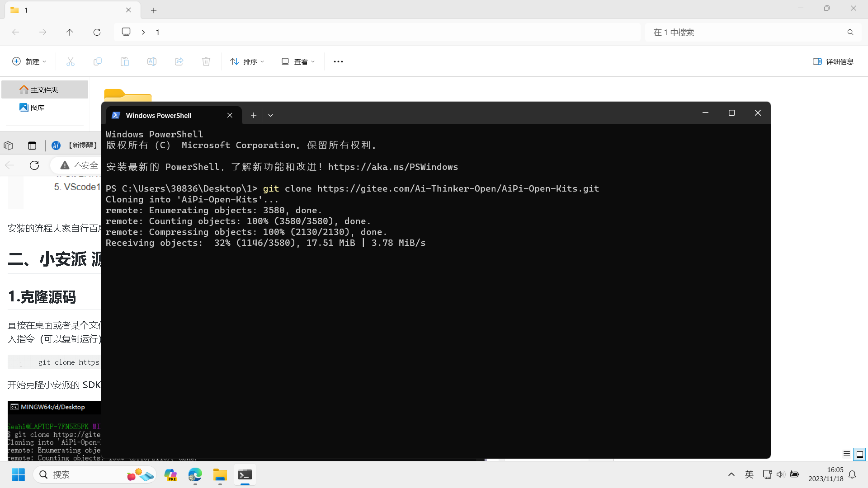This screenshot has height=488, width=868.
Task: Close the Explorer tab named 1
Action: click(128, 10)
